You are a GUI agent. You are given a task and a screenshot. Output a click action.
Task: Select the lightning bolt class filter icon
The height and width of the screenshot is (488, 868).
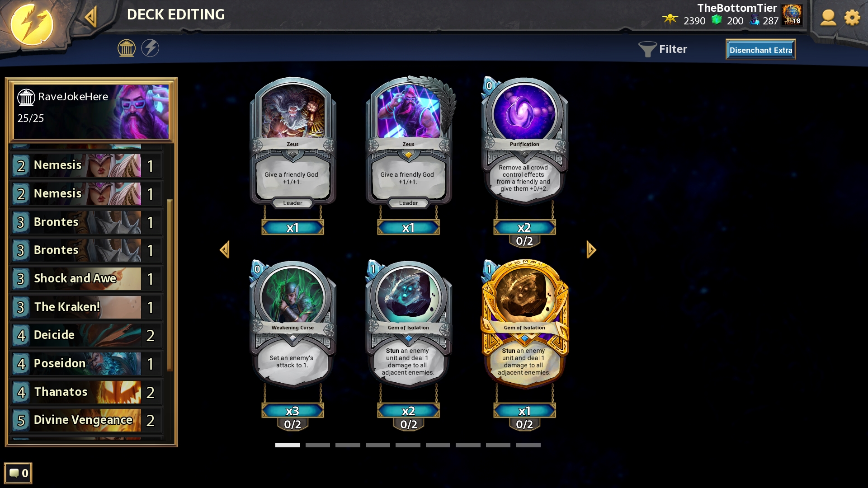click(150, 48)
